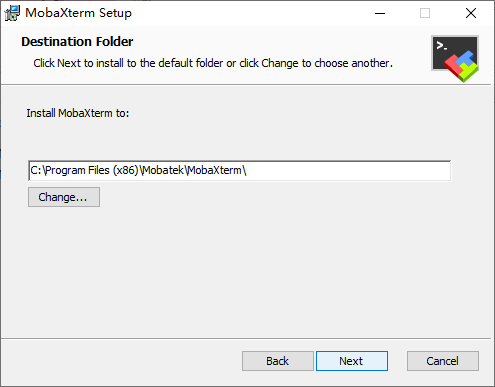Minimize the MobaXterm Setup window
This screenshot has width=495, height=387.
[380, 13]
